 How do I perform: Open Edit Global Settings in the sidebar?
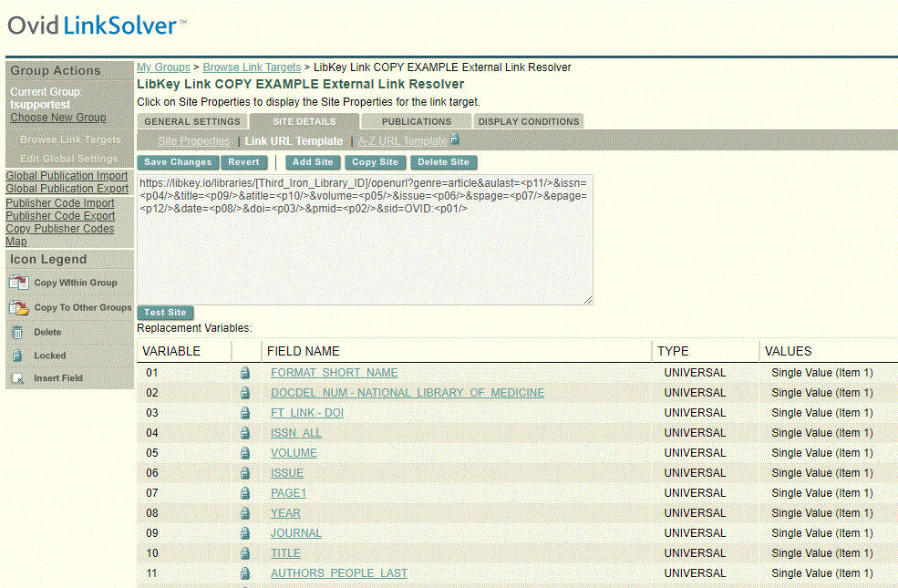pos(68,159)
